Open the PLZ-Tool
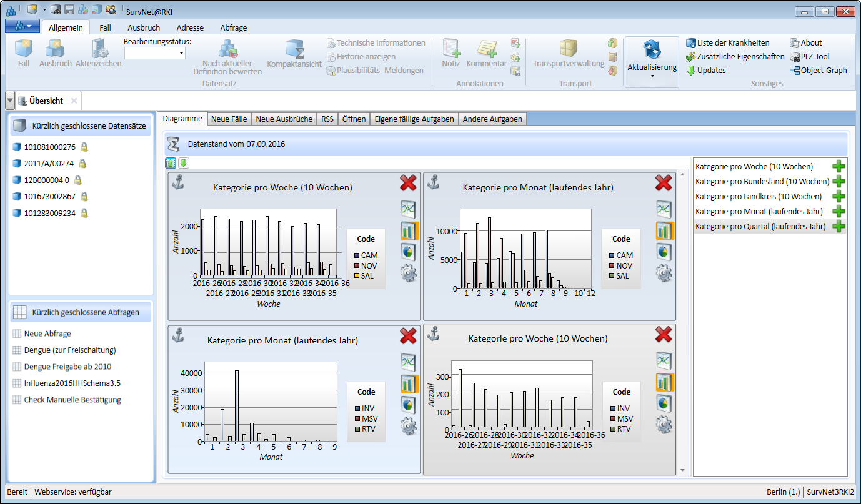 point(815,57)
